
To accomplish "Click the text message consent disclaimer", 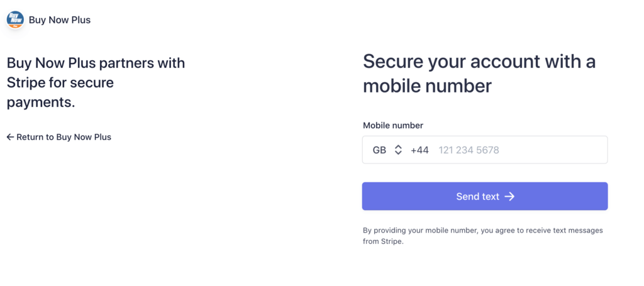I will [x=482, y=236].
